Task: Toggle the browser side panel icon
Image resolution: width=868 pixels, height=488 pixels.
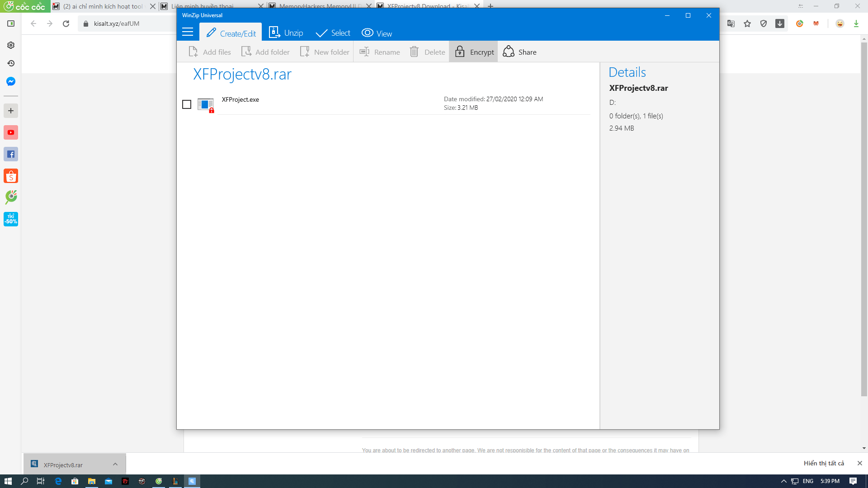Action: 11,23
